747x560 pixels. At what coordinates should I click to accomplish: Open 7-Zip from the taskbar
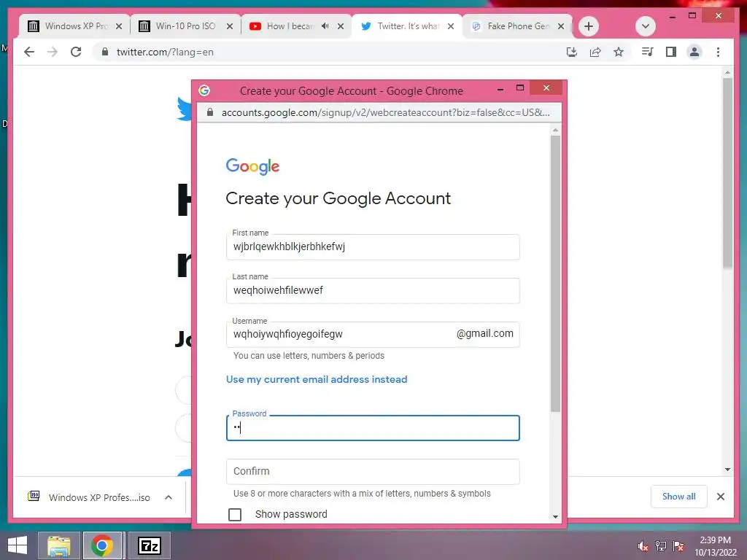(x=149, y=545)
